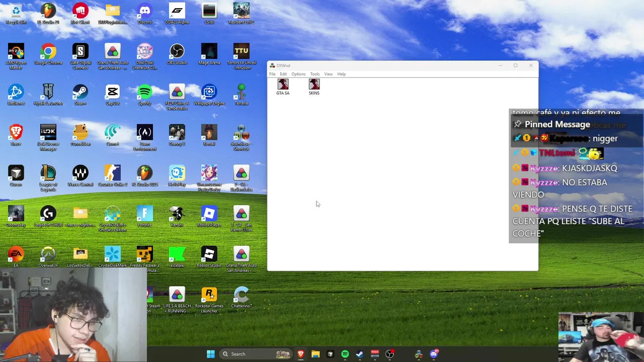Select the Steam desktop shortcut
644x362 pixels.
tap(80, 95)
